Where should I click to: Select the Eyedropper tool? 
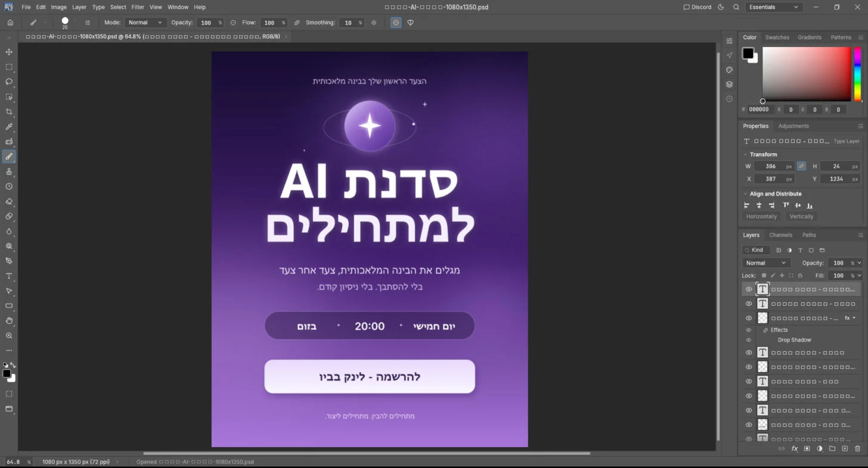pyautogui.click(x=9, y=126)
